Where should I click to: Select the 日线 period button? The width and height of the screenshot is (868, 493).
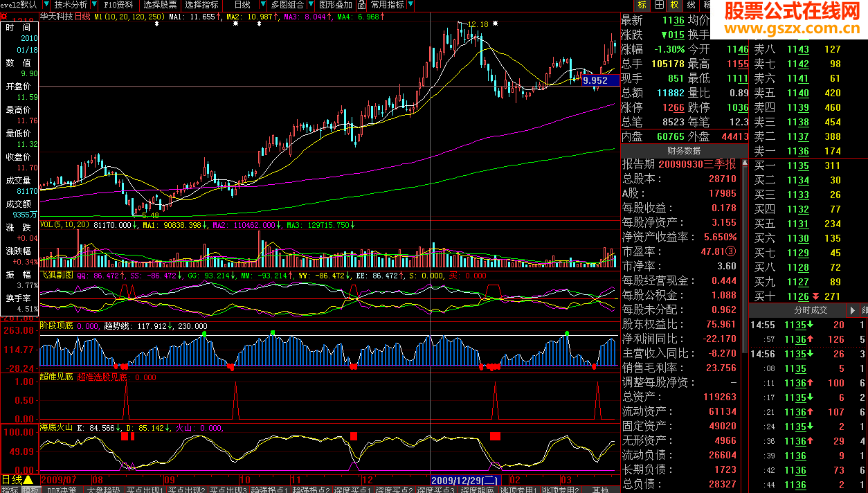pyautogui.click(x=242, y=5)
